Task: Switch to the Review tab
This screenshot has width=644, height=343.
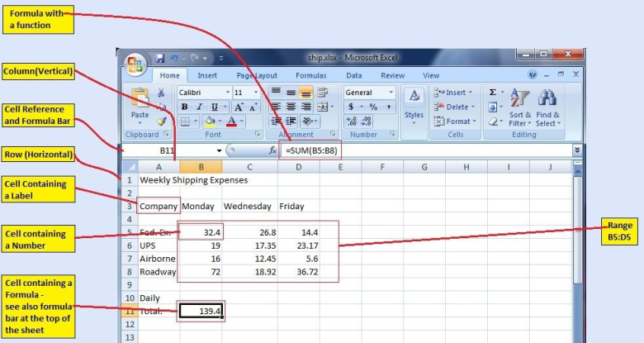Action: [x=392, y=76]
